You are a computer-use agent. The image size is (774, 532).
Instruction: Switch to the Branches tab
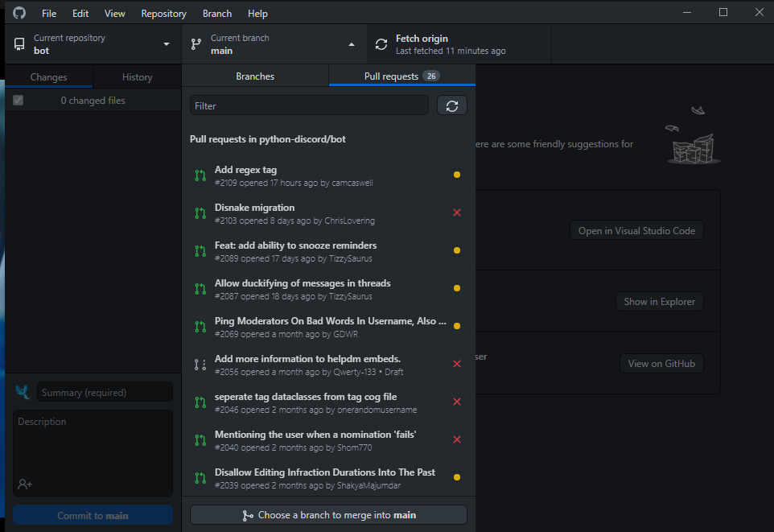tap(255, 76)
